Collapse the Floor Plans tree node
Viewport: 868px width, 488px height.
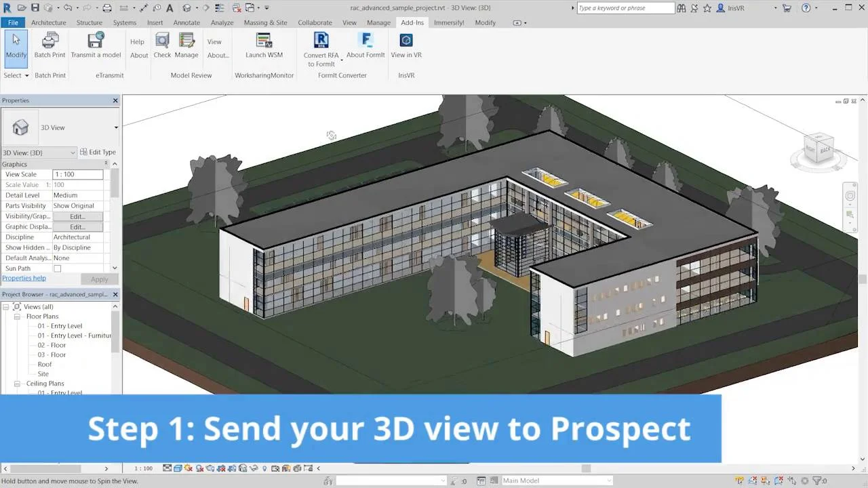point(18,317)
